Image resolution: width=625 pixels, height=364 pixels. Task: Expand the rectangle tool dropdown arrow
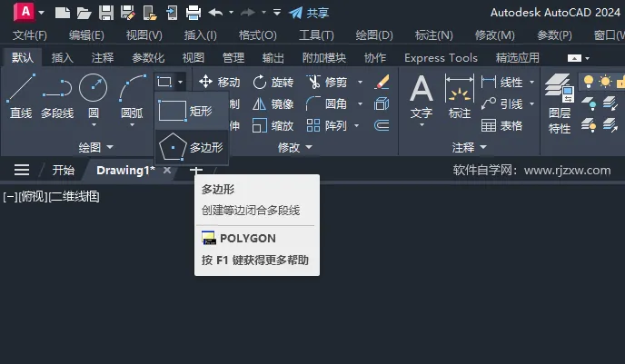180,82
